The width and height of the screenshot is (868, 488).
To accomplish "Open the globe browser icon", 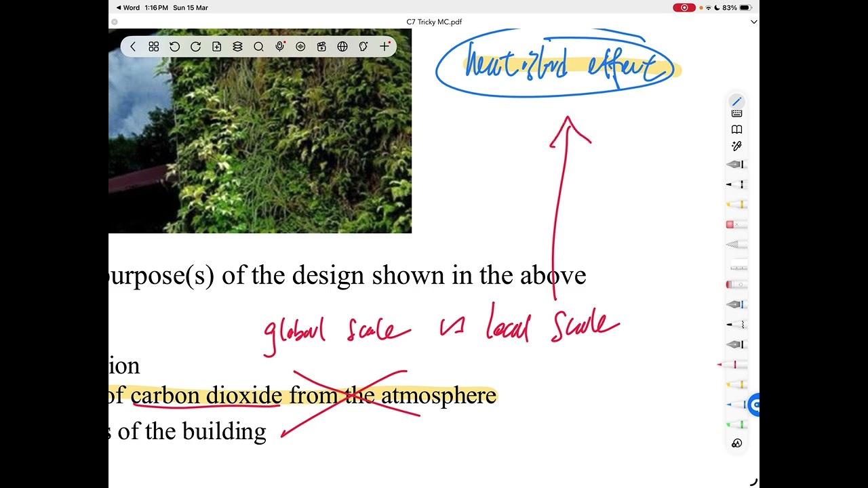I will tap(342, 47).
